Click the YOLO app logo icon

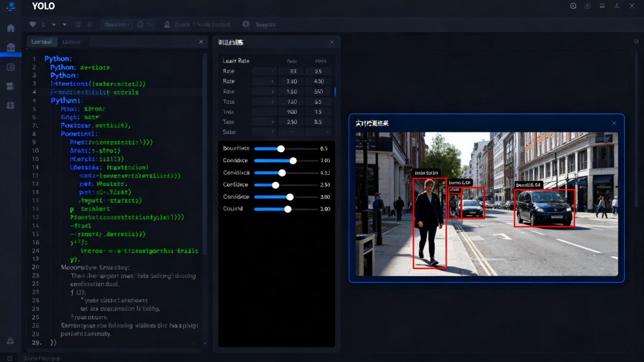[x=11, y=7]
